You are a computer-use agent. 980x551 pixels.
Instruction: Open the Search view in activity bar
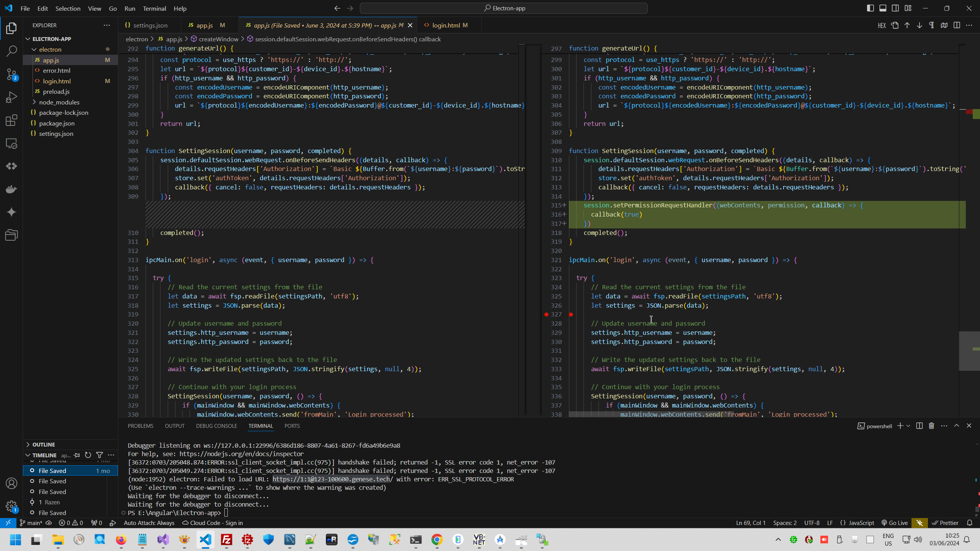11,51
